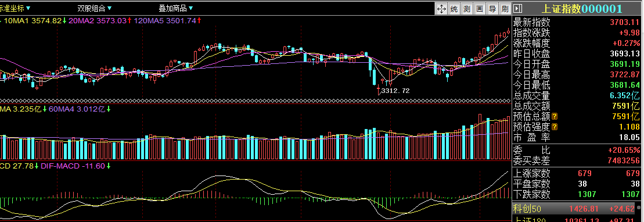
Task: Click the 下跌家数 row label
Action: click(x=531, y=194)
